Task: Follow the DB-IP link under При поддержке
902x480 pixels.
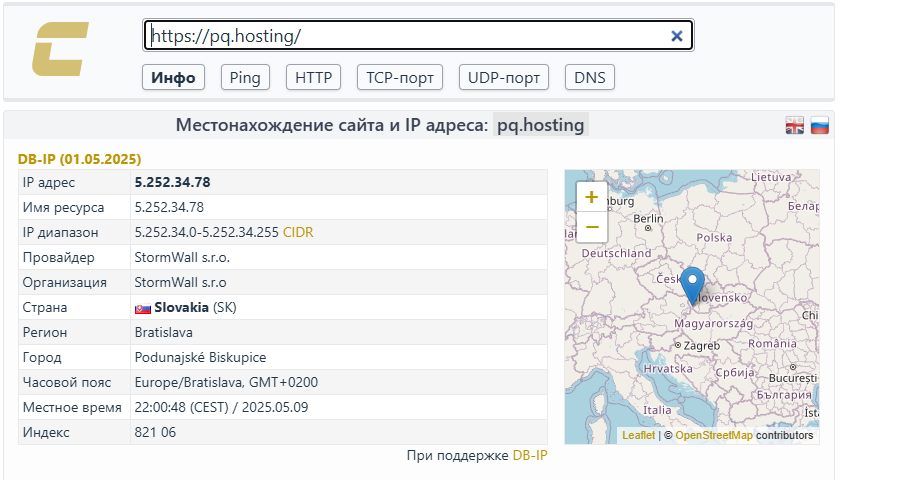Action: [x=530, y=455]
